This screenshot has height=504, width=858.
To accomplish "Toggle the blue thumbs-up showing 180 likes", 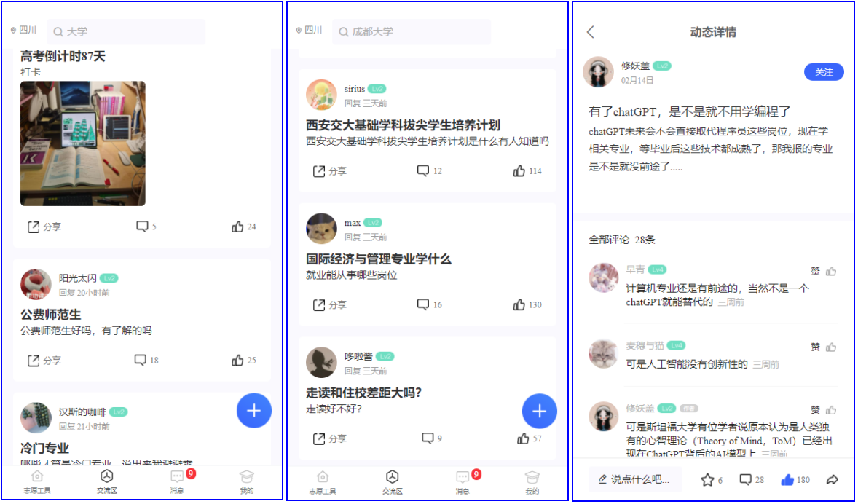I will coord(787,480).
